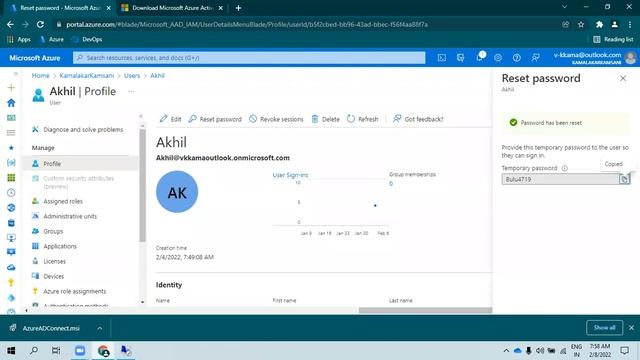Go to Home breadcrumb
640x360 pixels.
pyautogui.click(x=40, y=76)
